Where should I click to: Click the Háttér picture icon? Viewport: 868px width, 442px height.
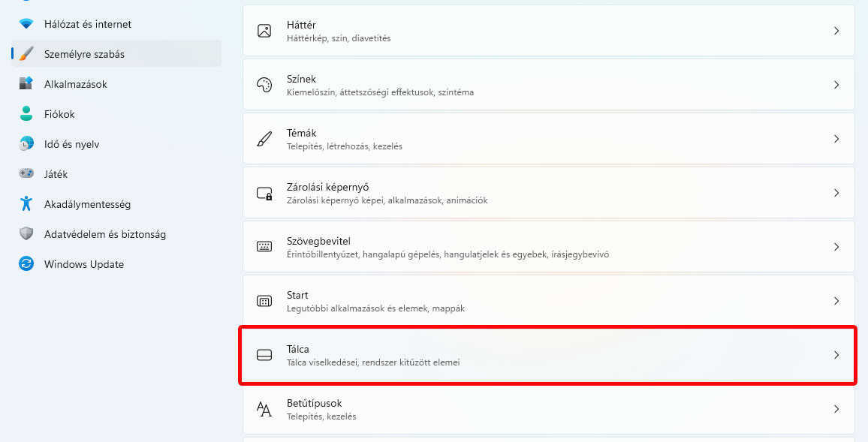coord(264,32)
